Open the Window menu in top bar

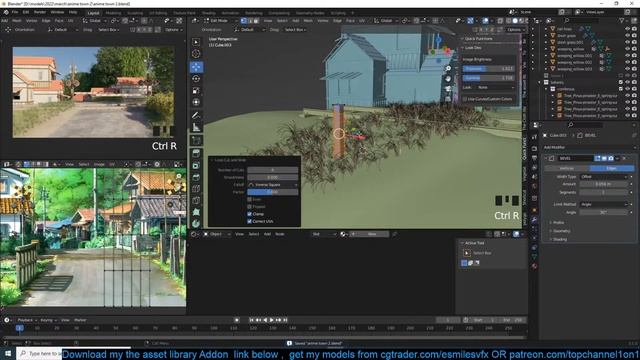(57, 12)
